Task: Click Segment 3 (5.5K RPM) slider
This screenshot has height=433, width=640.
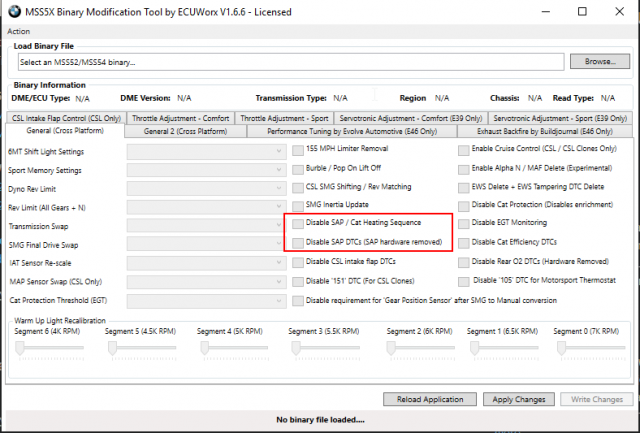Action: click(x=326, y=349)
